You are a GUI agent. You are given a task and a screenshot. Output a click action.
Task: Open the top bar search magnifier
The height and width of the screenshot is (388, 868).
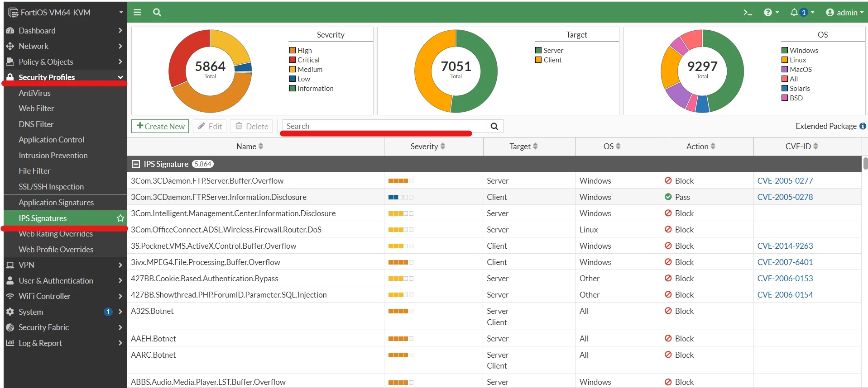pos(157,12)
